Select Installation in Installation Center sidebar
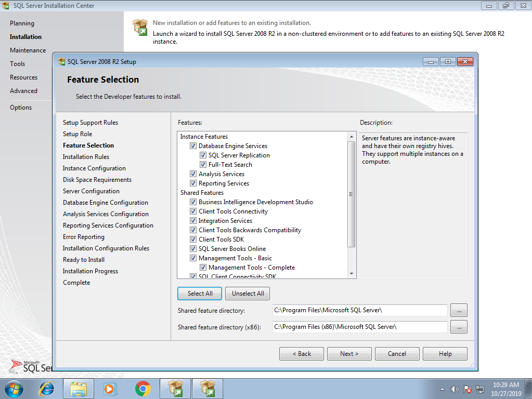This screenshot has height=399, width=532. pyautogui.click(x=26, y=37)
